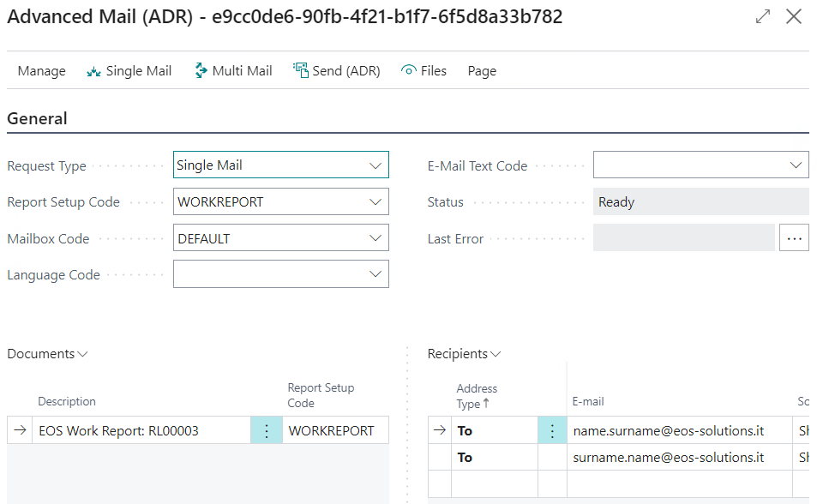Click the Send (ADR) icon
Viewport: 817px width, 504px height.
click(301, 70)
